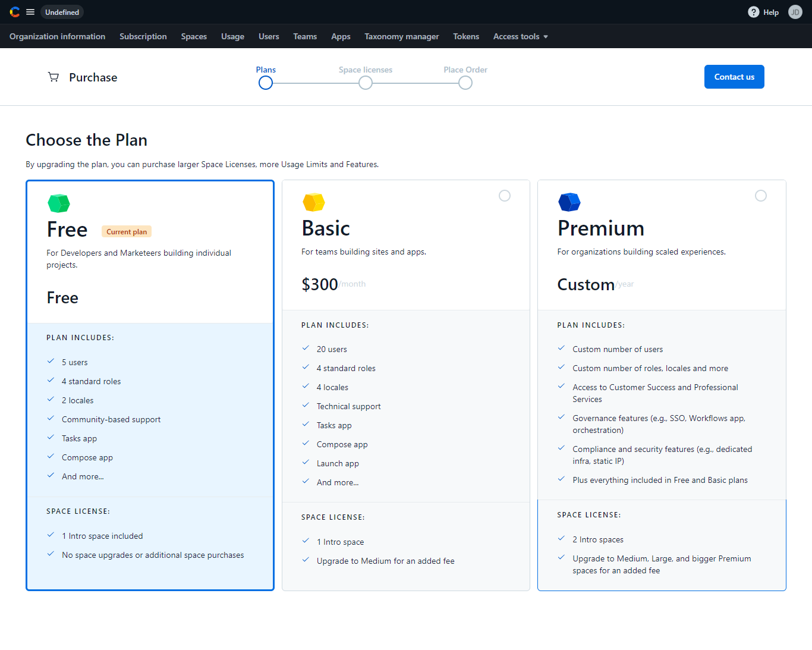Image resolution: width=812 pixels, height=650 pixels.
Task: Open the hamburger navigation menu
Action: coord(30,12)
